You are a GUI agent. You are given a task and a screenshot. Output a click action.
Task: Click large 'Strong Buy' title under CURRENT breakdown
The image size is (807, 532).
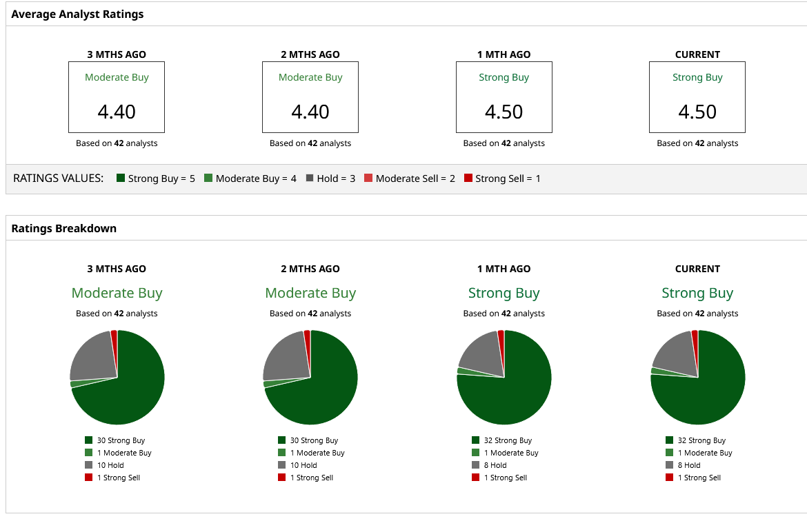[697, 293]
